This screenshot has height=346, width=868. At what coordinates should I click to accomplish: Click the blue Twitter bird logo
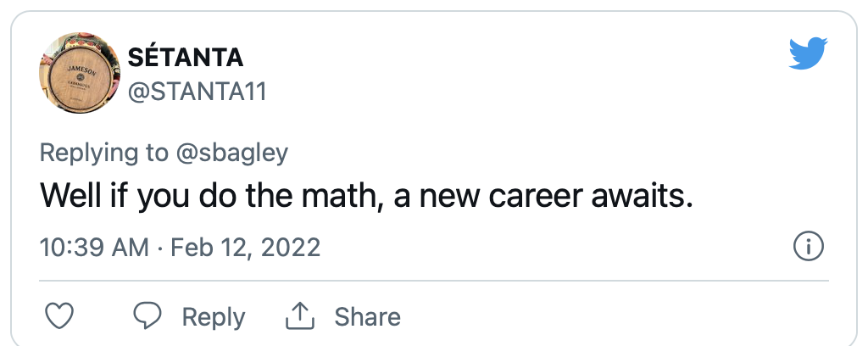pos(806,54)
